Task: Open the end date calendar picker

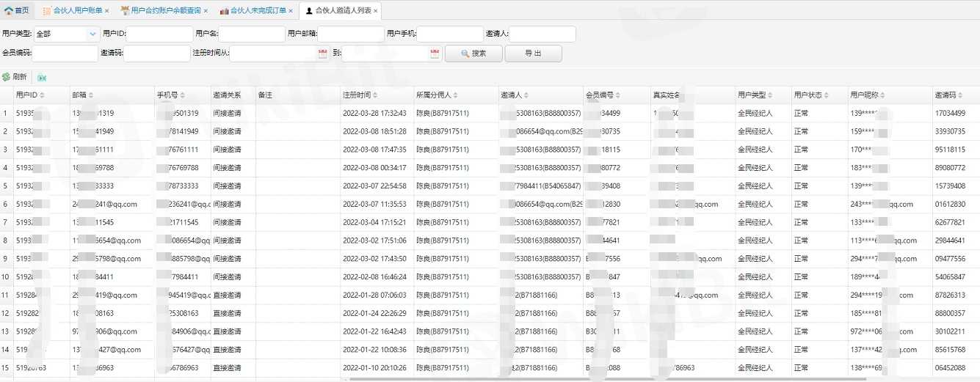Action: [435, 54]
